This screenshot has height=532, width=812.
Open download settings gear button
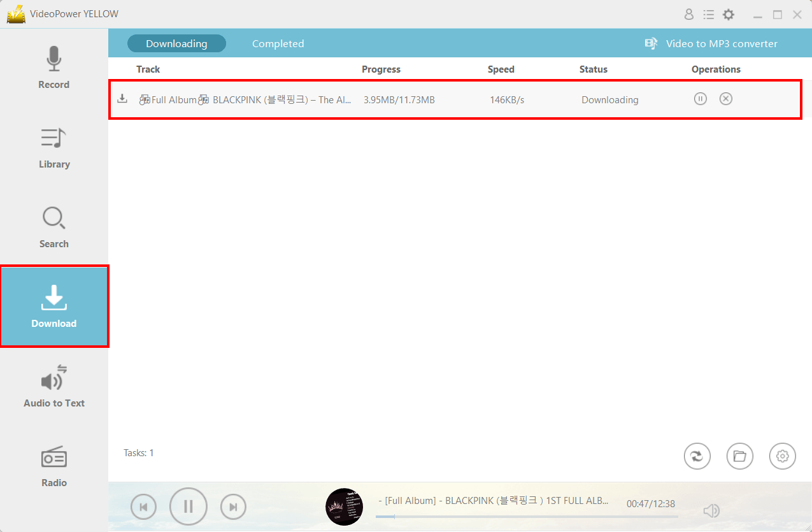pos(783,456)
